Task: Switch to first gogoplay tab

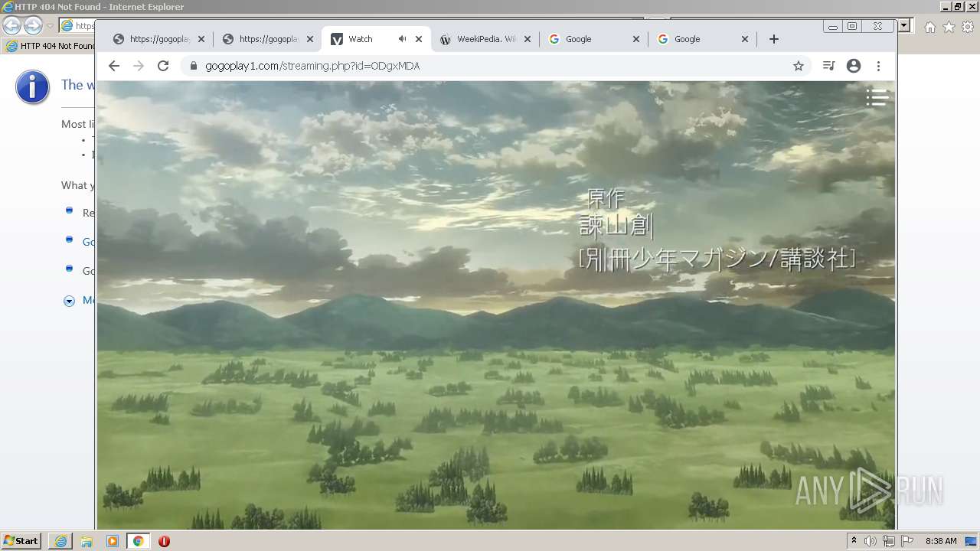Action: click(x=159, y=39)
